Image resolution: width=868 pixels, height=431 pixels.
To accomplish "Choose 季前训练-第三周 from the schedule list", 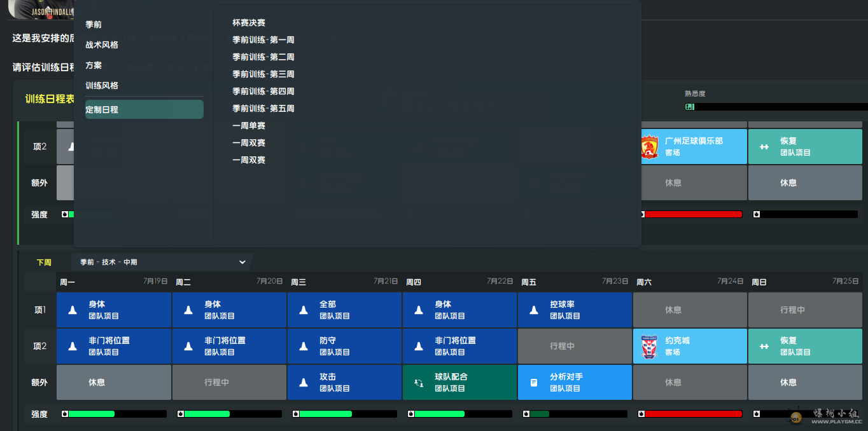I will coord(263,74).
